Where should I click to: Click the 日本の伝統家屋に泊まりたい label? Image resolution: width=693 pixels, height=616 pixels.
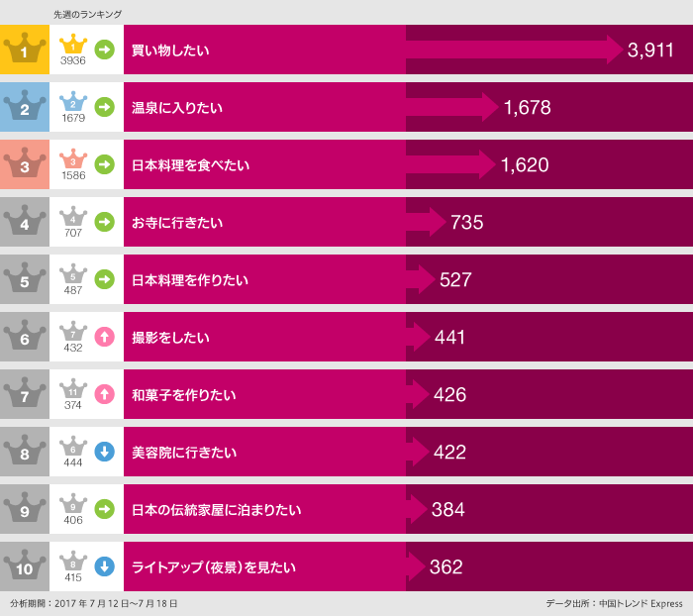coord(216,510)
